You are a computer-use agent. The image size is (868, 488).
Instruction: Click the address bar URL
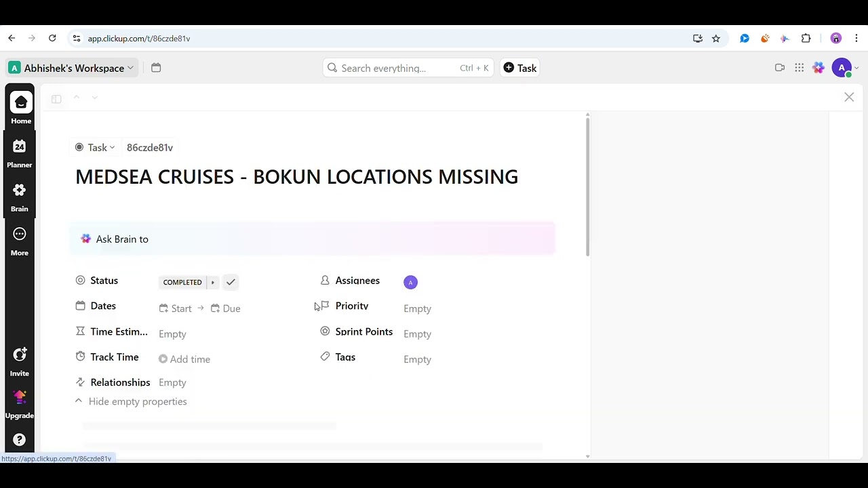[x=139, y=39]
